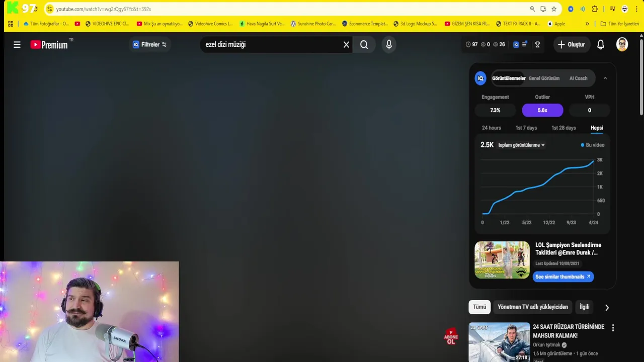This screenshot has width=644, height=362.
Task: Collapse the vidIQ panel with chevron
Action: point(605,78)
